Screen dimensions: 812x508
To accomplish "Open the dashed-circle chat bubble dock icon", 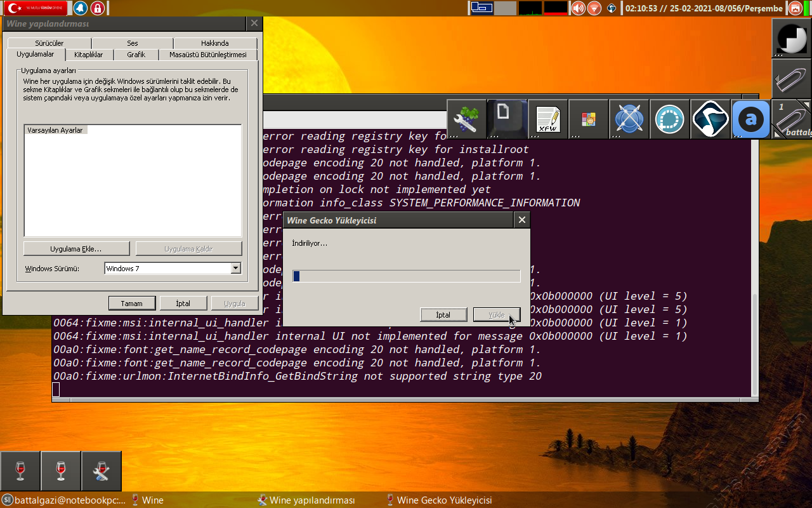I will click(x=670, y=119).
